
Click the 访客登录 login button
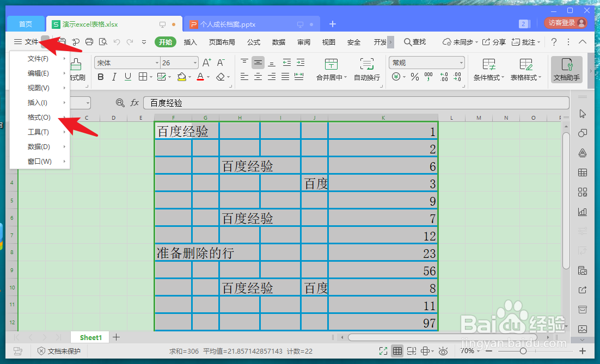[566, 23]
